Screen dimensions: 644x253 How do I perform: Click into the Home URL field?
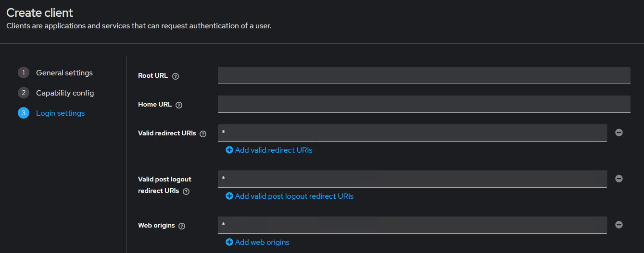424,104
